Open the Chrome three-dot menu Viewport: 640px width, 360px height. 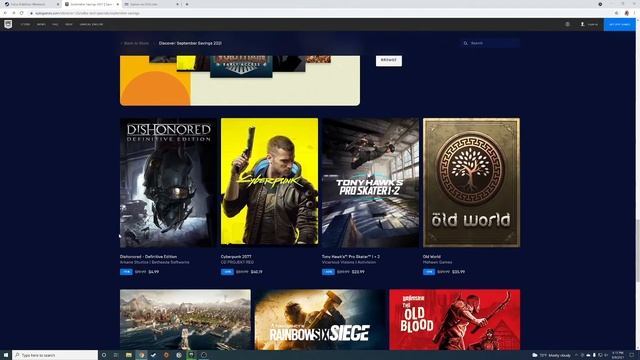pyautogui.click(x=635, y=13)
